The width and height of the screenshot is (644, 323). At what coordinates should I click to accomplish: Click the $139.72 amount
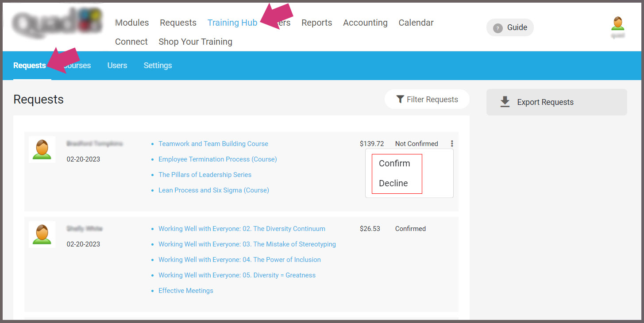372,144
